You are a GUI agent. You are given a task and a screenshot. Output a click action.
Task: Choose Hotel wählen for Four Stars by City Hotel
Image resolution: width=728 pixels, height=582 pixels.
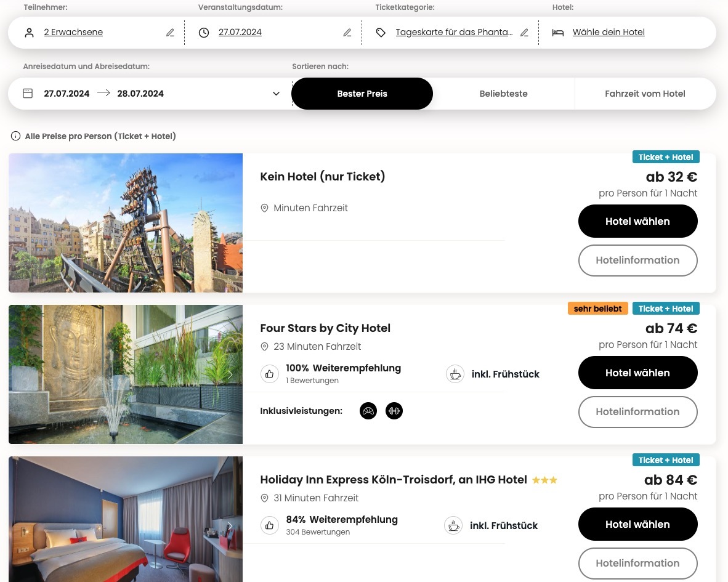(x=637, y=373)
